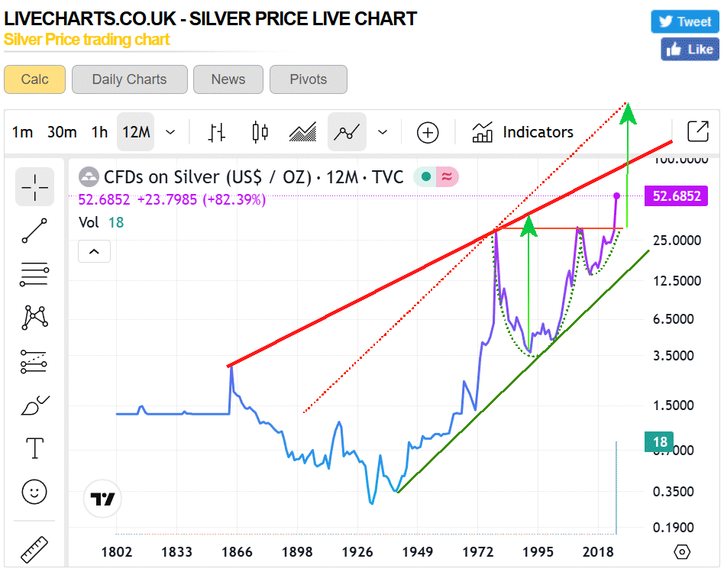The image size is (724, 588).
Task: Select the 12M timeframe interval
Action: click(x=136, y=132)
